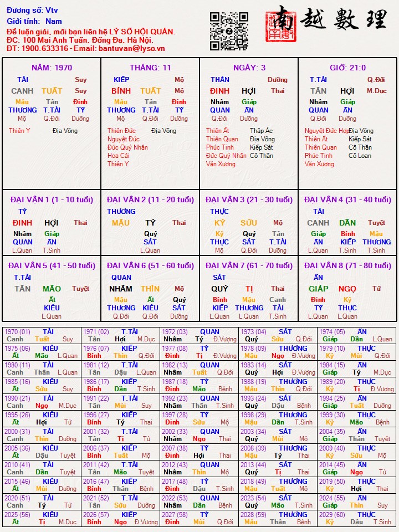Image resolution: width=399 pixels, height=532 pixels.
Task: Click the 'Thiên Đức' star in THÁNG pillar
Action: [x=121, y=131]
